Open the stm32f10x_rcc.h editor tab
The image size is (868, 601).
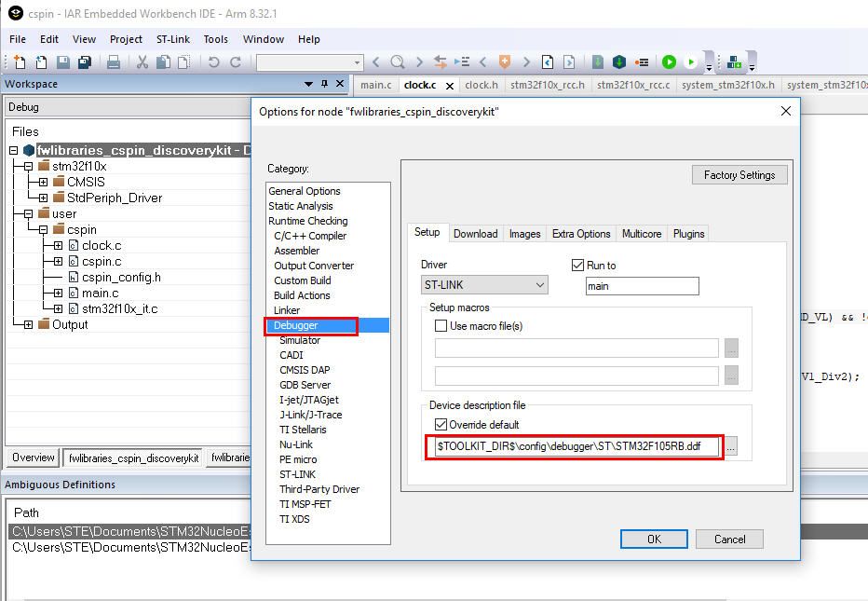coord(548,85)
